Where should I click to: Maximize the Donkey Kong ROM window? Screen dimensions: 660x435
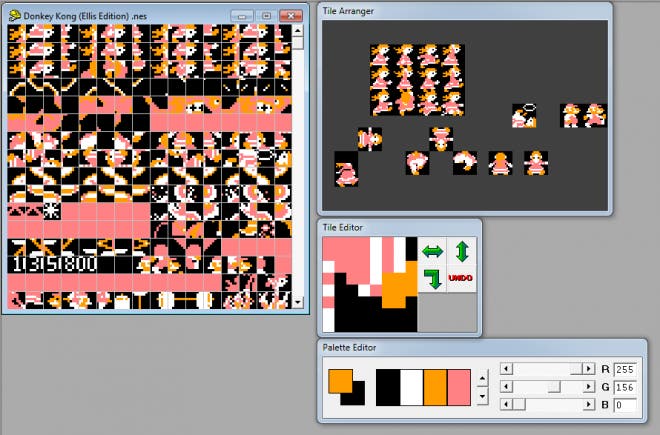click(x=266, y=16)
